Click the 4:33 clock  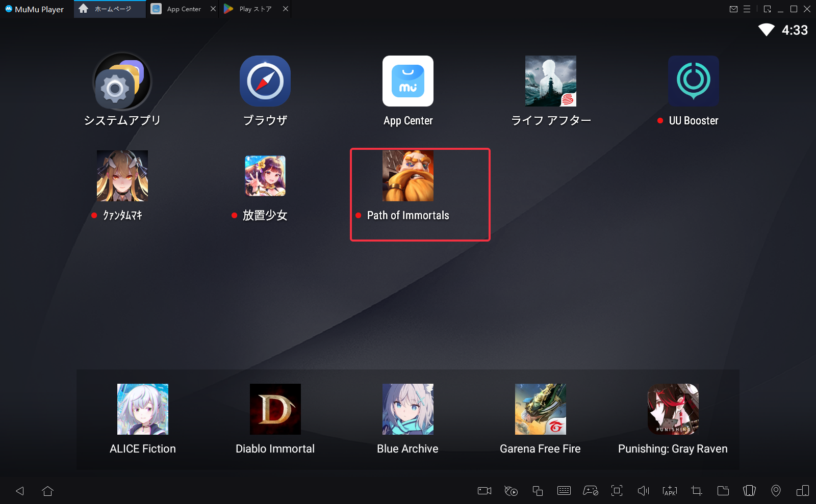click(x=795, y=30)
